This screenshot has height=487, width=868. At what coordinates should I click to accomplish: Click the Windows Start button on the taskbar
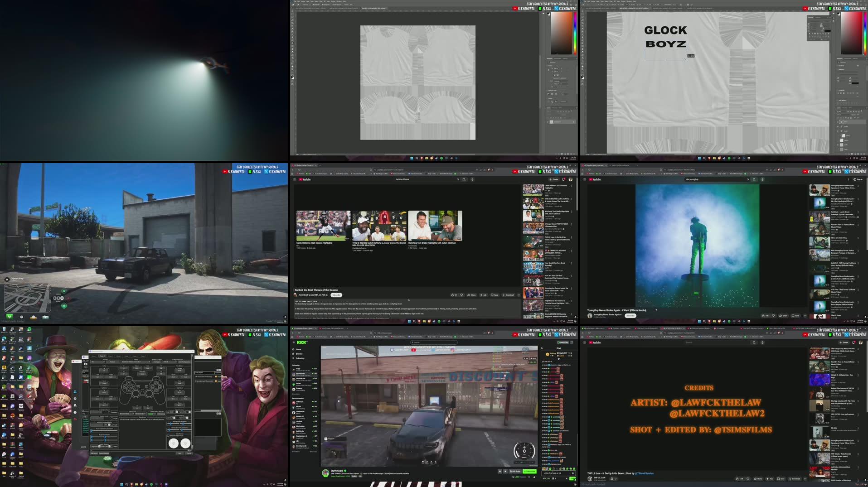coord(410,159)
